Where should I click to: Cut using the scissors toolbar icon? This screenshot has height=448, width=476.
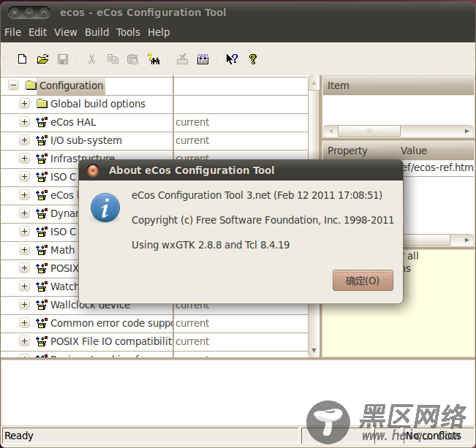(91, 59)
